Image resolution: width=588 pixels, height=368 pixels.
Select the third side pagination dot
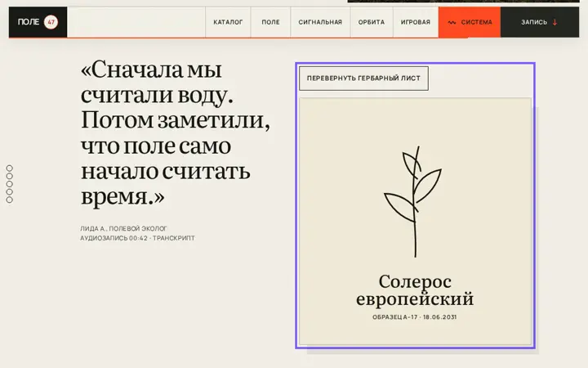(9, 184)
